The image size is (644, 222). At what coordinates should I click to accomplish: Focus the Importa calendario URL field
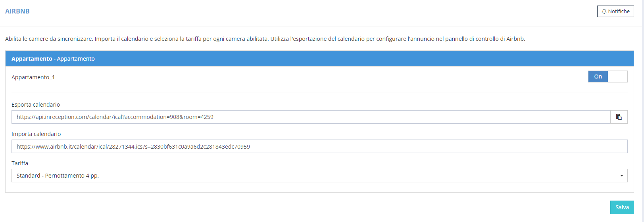[x=319, y=146]
